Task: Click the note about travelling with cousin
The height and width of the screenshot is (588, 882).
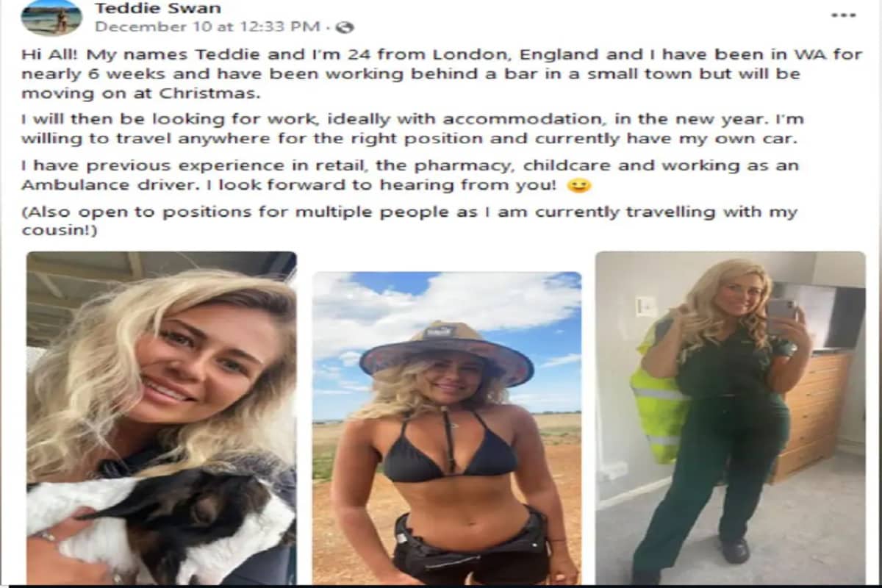Action: coord(409,221)
